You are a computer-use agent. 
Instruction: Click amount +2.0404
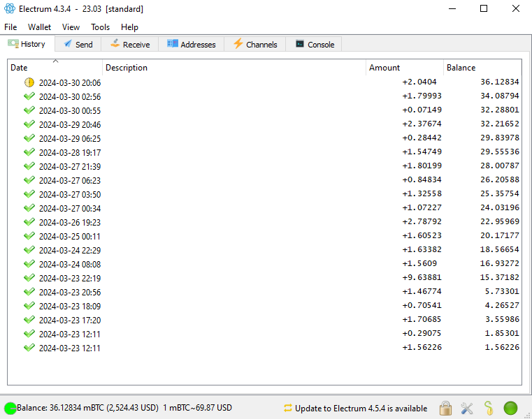coord(419,82)
